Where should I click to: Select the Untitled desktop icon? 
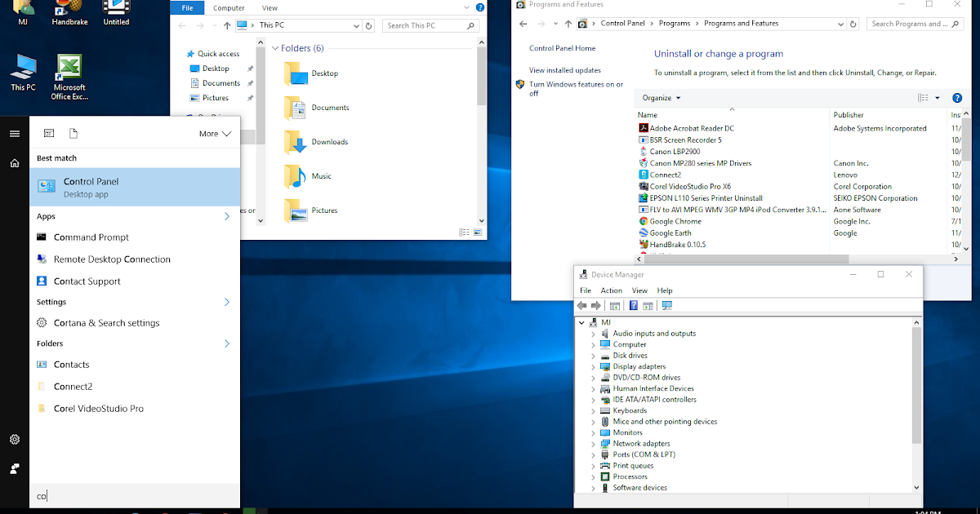(116, 13)
